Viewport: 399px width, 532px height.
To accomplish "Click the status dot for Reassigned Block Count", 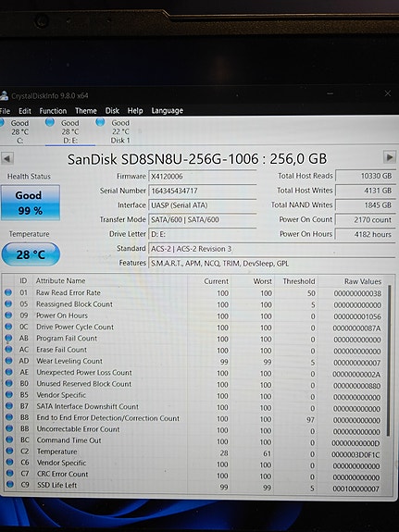I will [8, 303].
